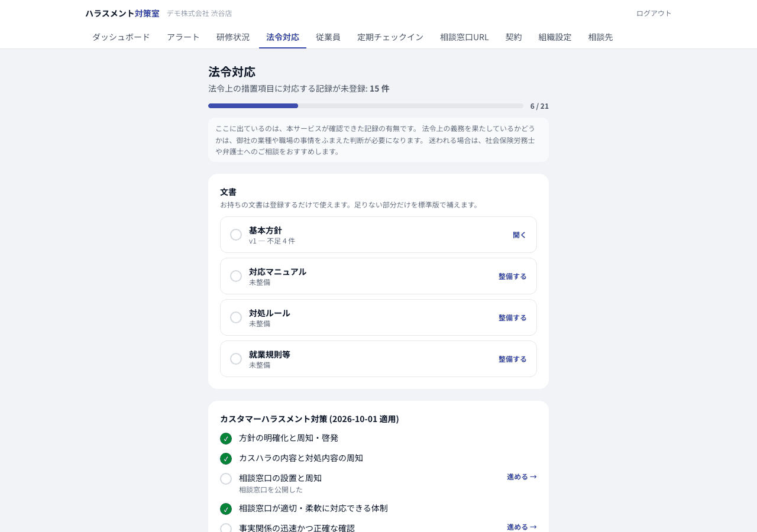Click the empty status circle for 基本方針
The image size is (757, 532).
(x=236, y=235)
